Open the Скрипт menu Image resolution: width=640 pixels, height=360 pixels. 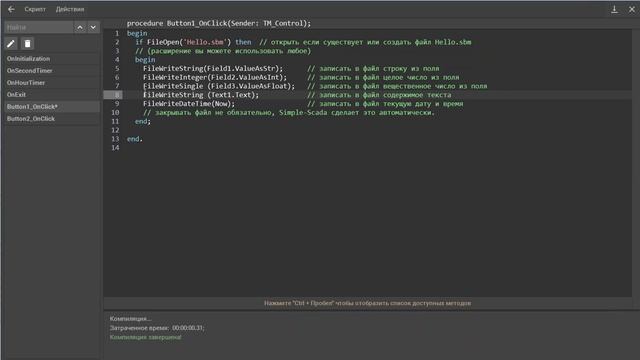tap(35, 9)
